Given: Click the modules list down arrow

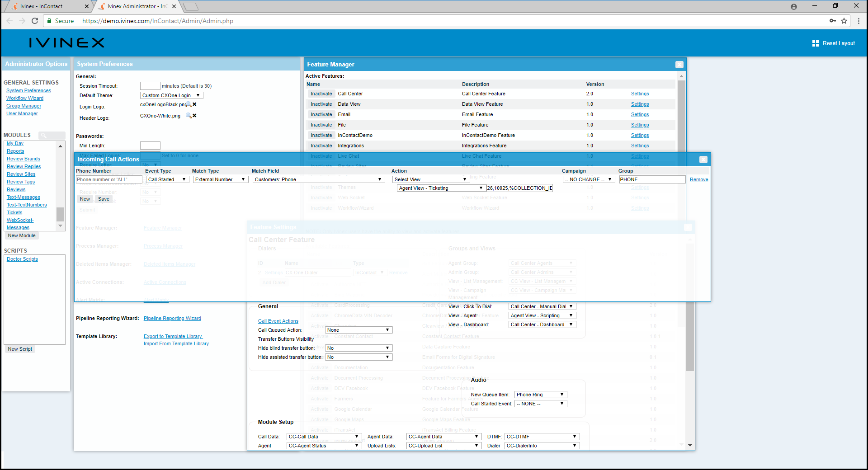Looking at the screenshot, I should [60, 226].
